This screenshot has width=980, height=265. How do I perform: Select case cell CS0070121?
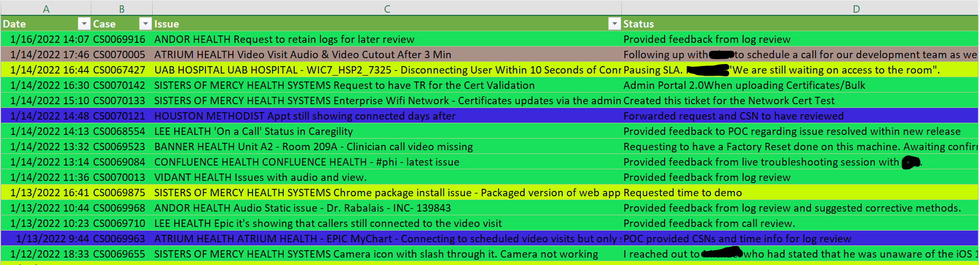tap(122, 116)
